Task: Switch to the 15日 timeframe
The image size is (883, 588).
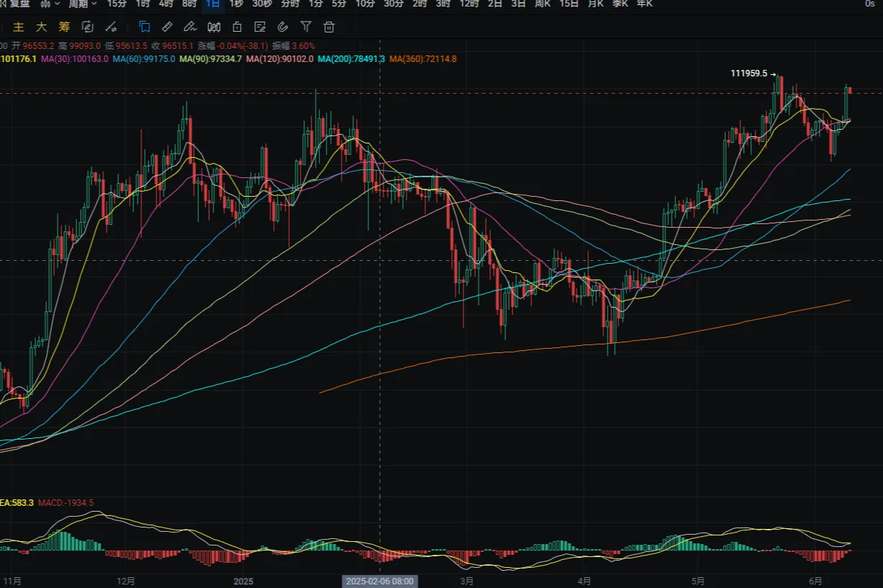Action: [569, 4]
